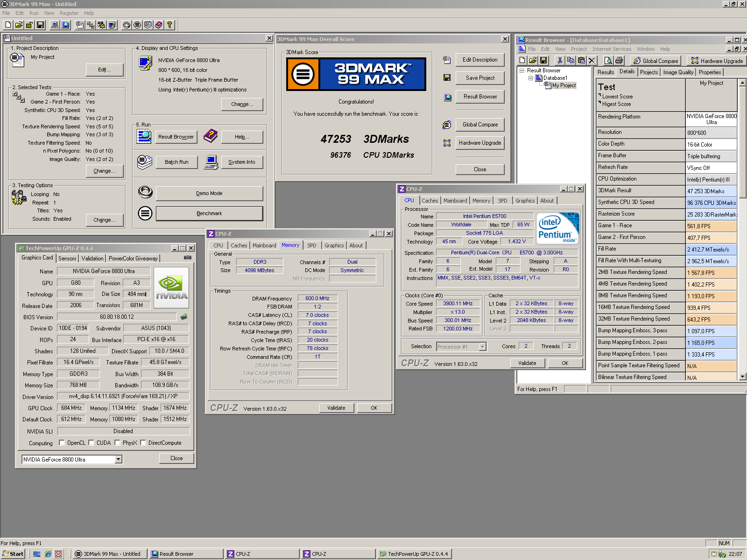
Task: Click Close in the GPU-Z window
Action: click(176, 458)
